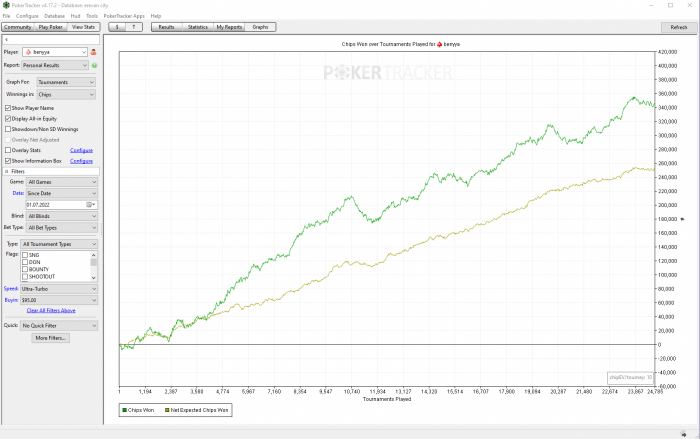The width and height of the screenshot is (700, 439).
Task: Open the Hud menu
Action: (x=75, y=16)
